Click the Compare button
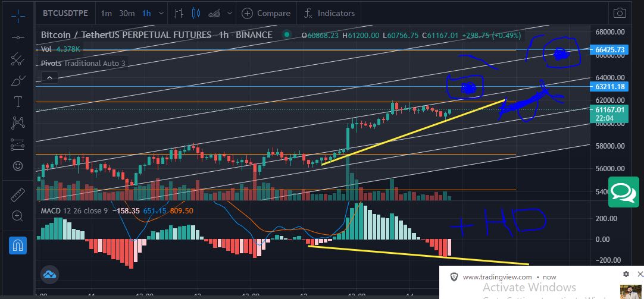Viewport: 644px width, 299px height. click(266, 13)
